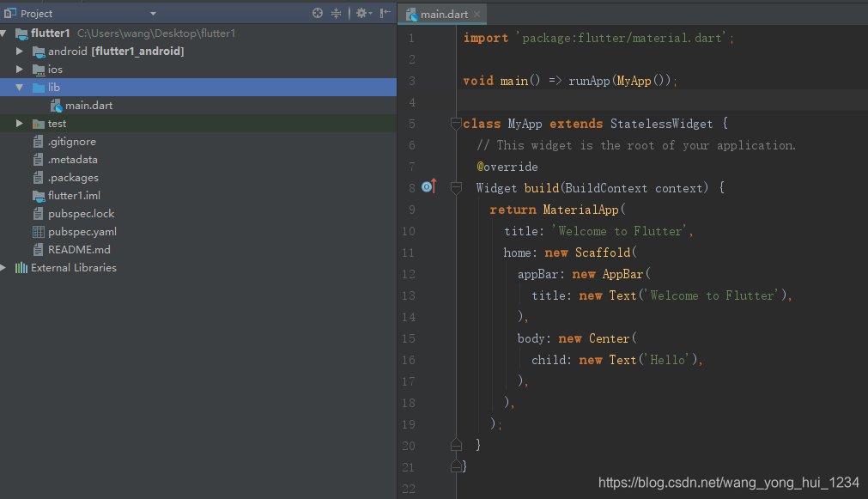Click the main.dart tab file icon

[411, 15]
